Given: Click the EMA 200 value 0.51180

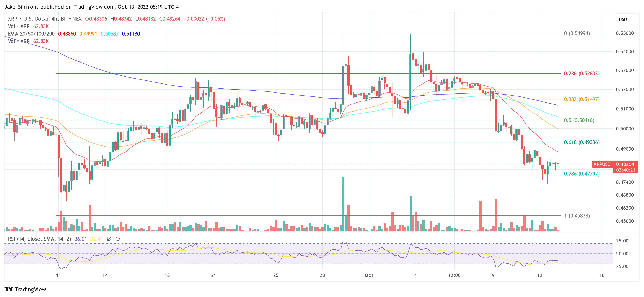Looking at the screenshot, I should pos(131,34).
